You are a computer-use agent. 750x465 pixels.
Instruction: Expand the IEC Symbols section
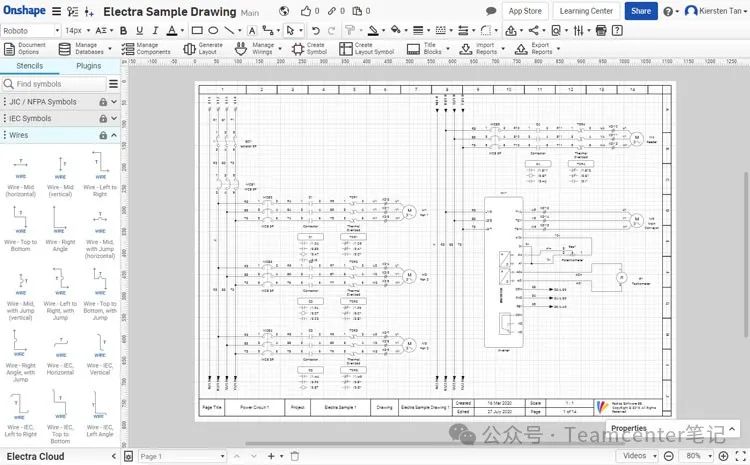pyautogui.click(x=114, y=118)
